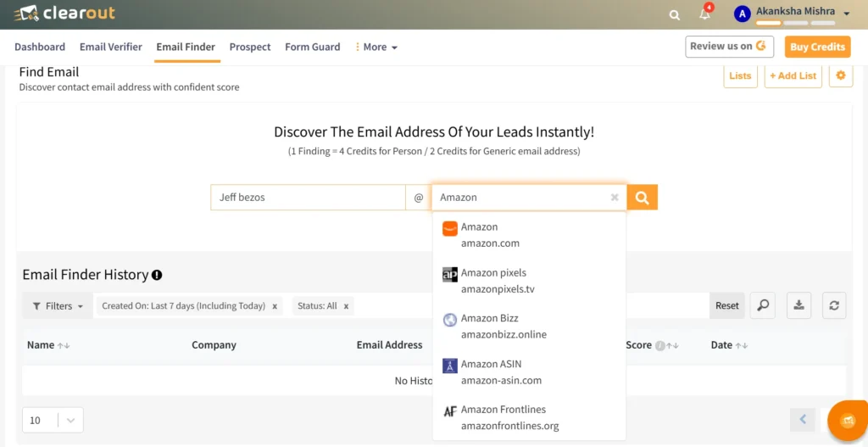Pick the Amazon ASIN suggestion
Viewport: 868px width, 447px height.
(529, 372)
